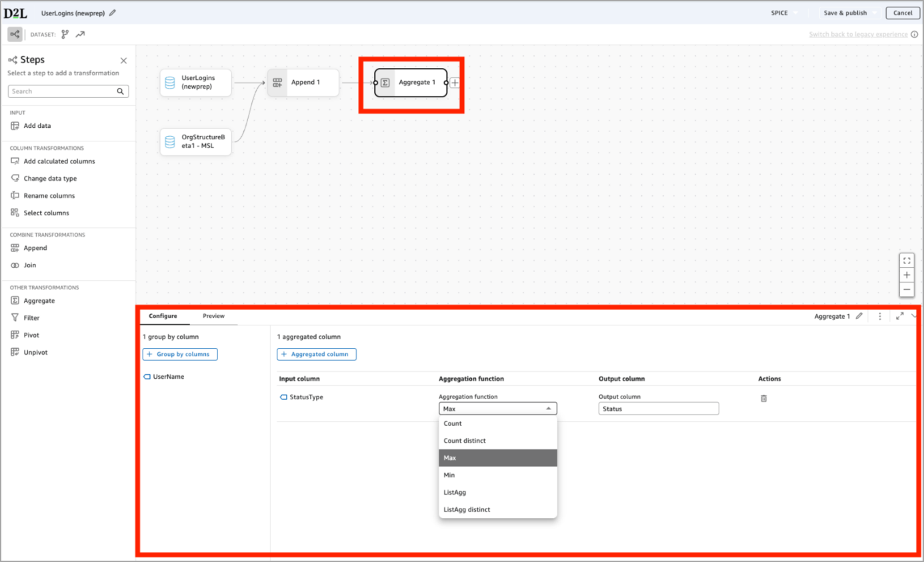Open the Aggregate 1 options three-dot menu

pyautogui.click(x=880, y=316)
